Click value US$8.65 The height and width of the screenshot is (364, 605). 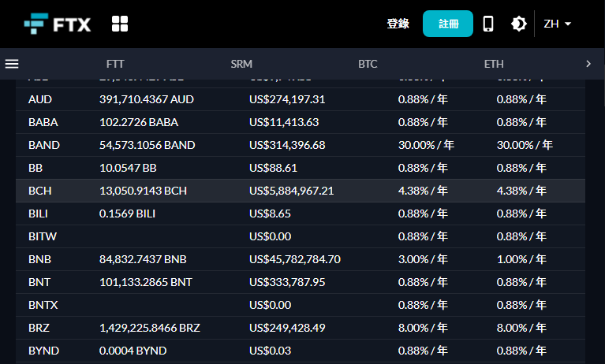(270, 214)
